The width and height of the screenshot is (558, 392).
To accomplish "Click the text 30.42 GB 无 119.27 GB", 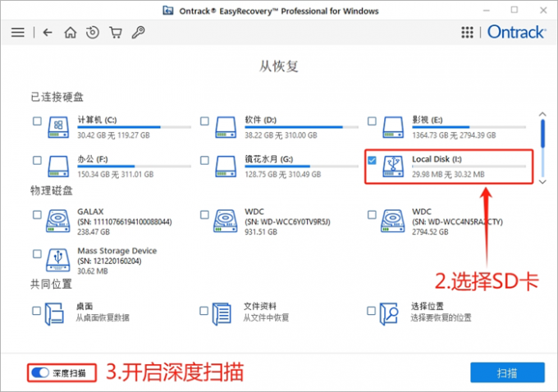I will pos(113,135).
